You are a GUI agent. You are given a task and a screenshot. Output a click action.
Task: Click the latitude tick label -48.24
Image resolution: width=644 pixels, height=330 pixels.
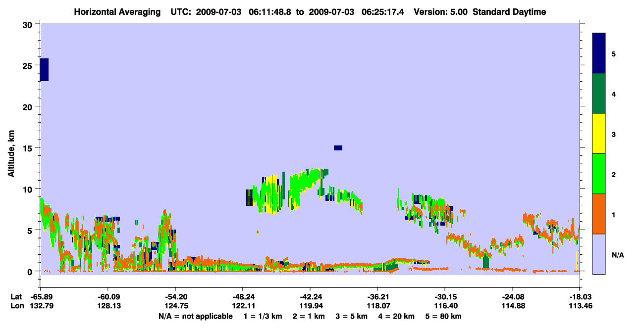click(242, 297)
